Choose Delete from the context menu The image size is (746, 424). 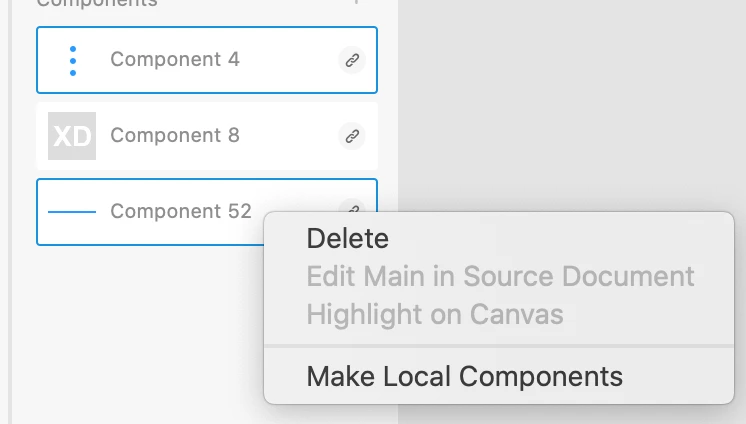tap(347, 238)
